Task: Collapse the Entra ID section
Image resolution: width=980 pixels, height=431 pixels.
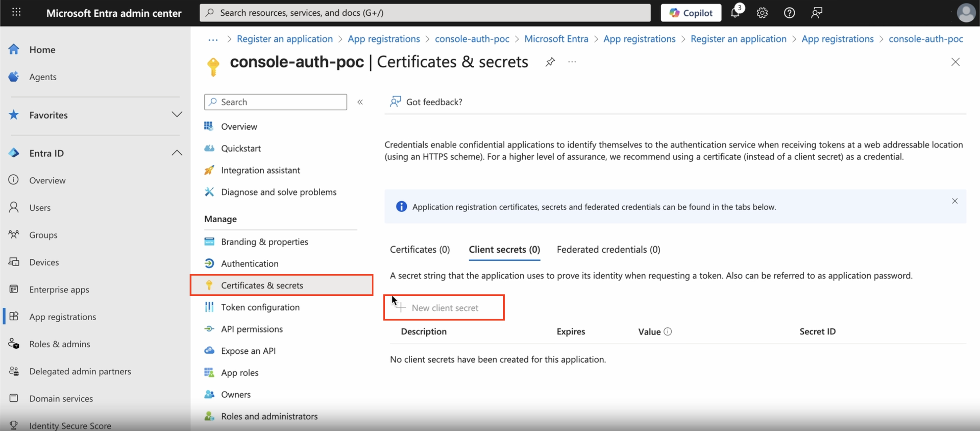Action: click(x=177, y=153)
